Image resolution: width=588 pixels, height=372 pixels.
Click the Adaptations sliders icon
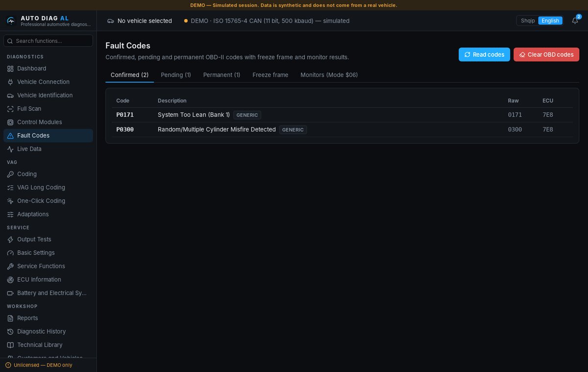[x=10, y=214]
